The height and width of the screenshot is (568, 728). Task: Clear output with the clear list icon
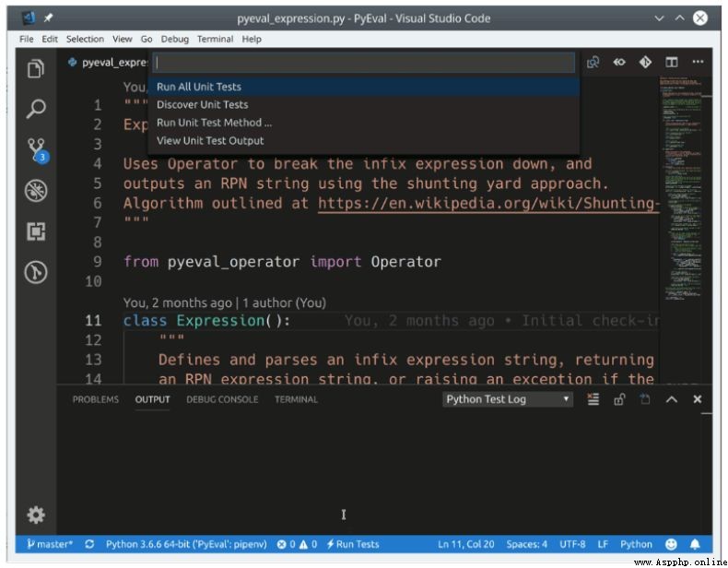click(x=593, y=399)
